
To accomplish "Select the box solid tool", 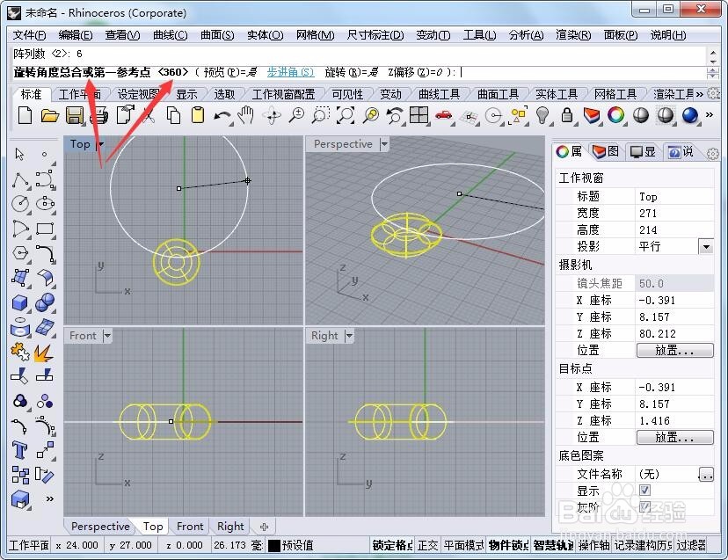I will (20, 302).
